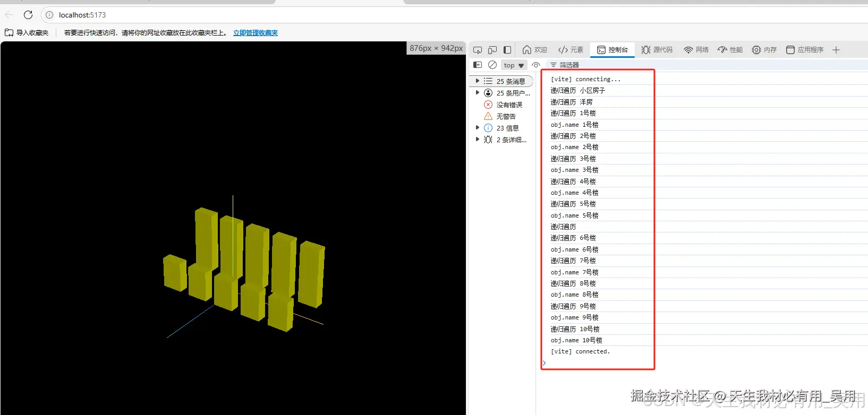Select the 2 条详细 verbose filter
The image size is (868, 415).
pyautogui.click(x=502, y=140)
